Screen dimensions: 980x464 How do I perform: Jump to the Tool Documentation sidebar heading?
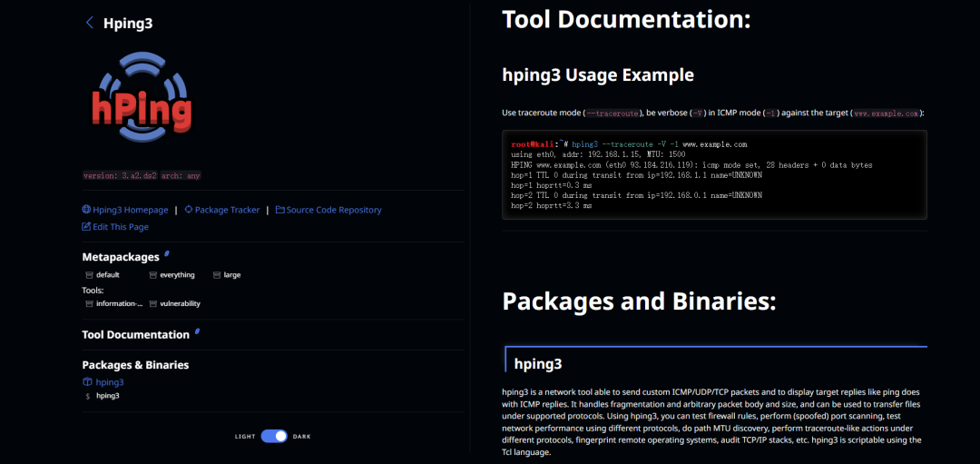click(x=135, y=334)
